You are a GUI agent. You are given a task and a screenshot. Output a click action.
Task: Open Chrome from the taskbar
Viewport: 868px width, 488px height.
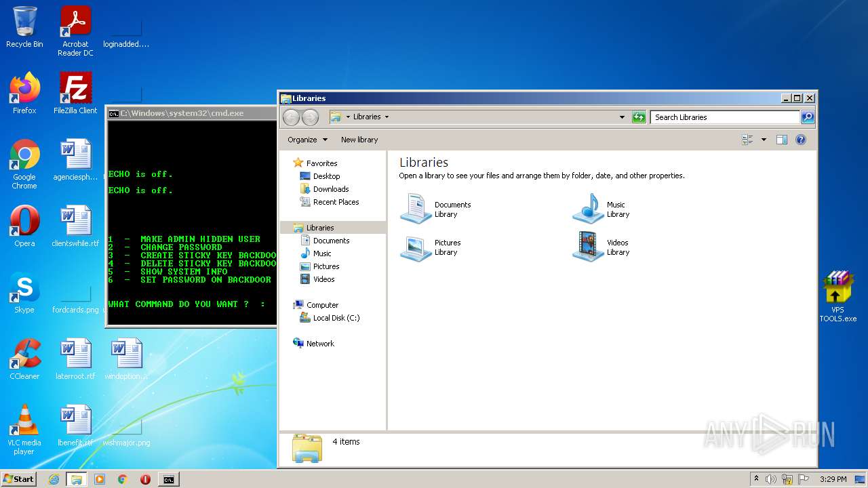tap(123, 479)
